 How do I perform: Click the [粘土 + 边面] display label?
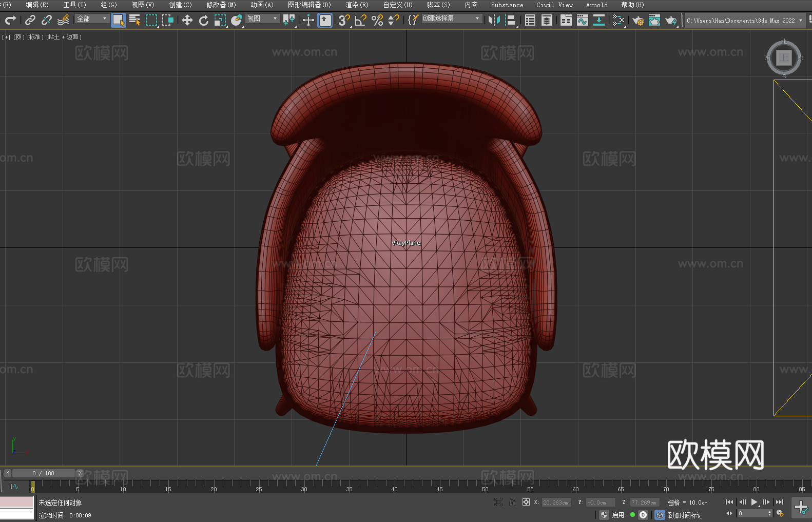(64, 37)
